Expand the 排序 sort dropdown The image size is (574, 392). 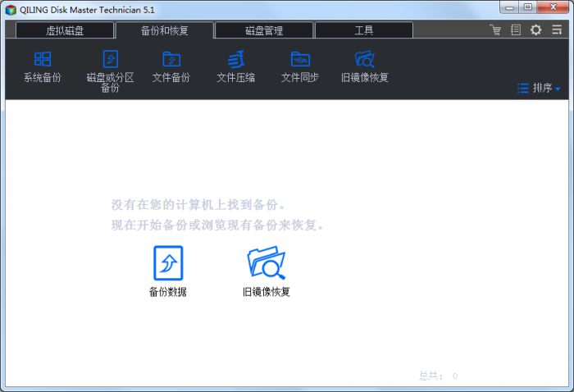[x=539, y=89]
